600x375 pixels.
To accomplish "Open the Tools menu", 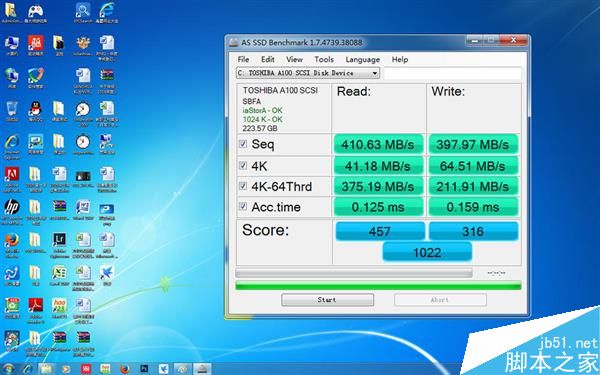I will click(x=324, y=59).
